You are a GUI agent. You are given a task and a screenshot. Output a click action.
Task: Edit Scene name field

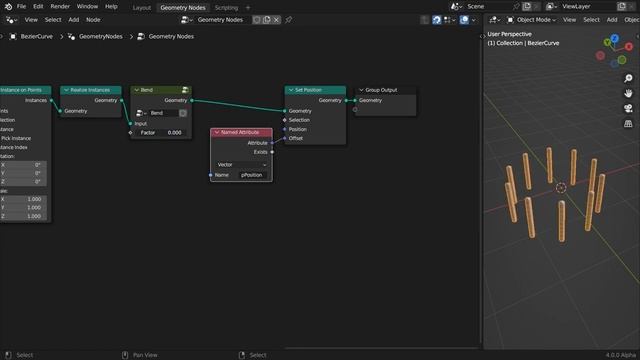[489, 7]
